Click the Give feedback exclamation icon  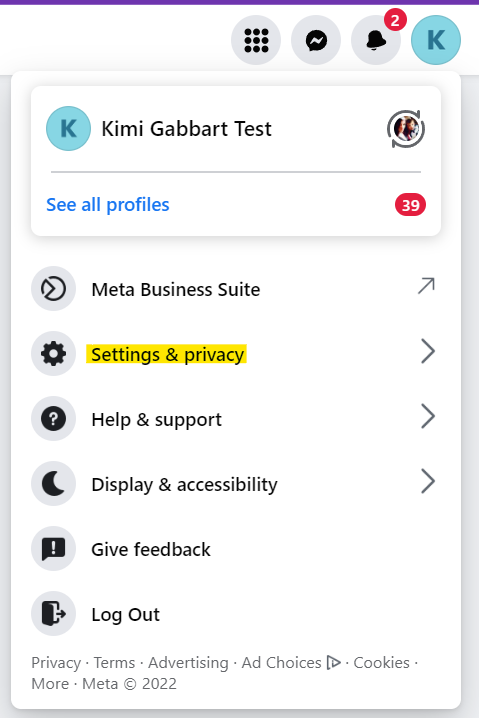pyautogui.click(x=54, y=549)
